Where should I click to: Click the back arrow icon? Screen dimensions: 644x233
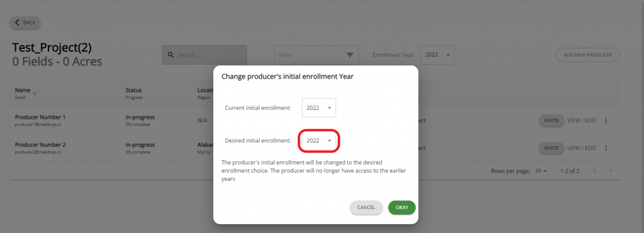(17, 23)
